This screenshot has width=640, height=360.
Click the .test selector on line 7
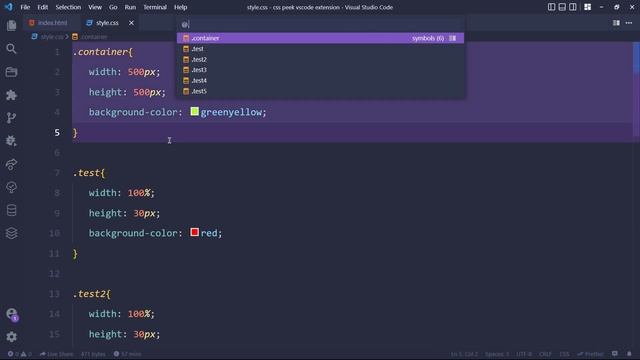(87, 173)
